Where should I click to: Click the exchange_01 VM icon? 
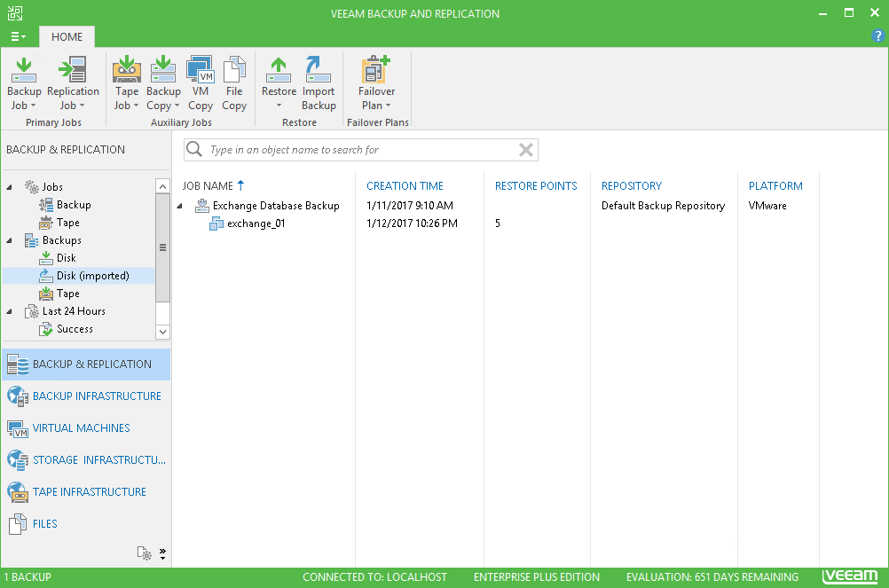216,223
